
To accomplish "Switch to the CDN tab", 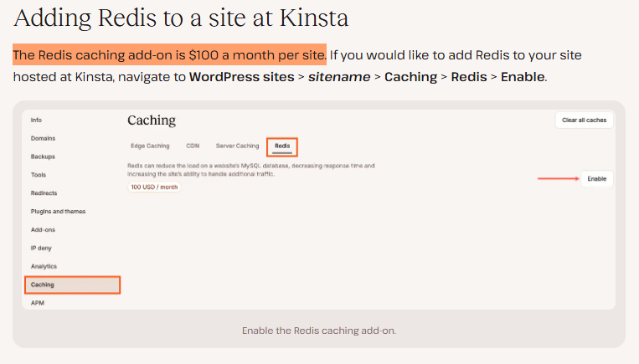I will tap(193, 146).
